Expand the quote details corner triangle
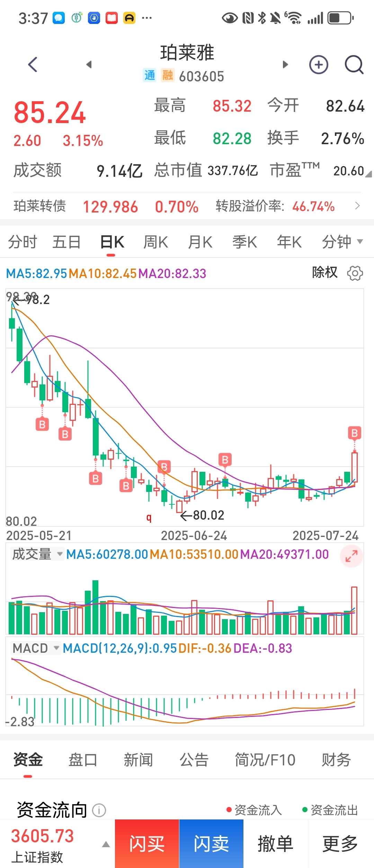This screenshot has height=868, width=374. 369,174
